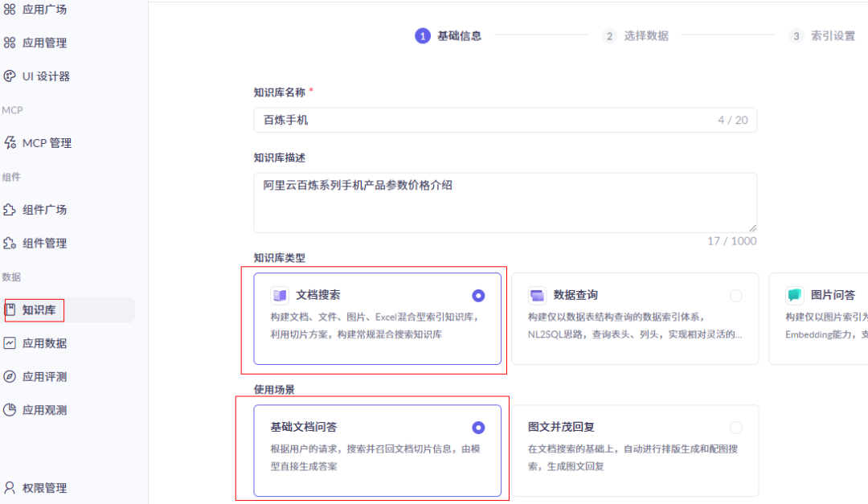
Task: Click the 数据查询 card title
Action: tap(575, 295)
